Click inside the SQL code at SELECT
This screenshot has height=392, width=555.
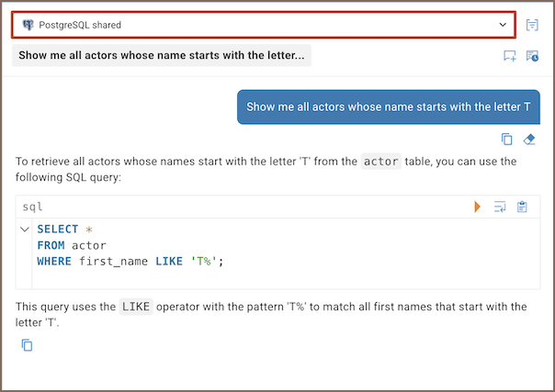click(58, 230)
